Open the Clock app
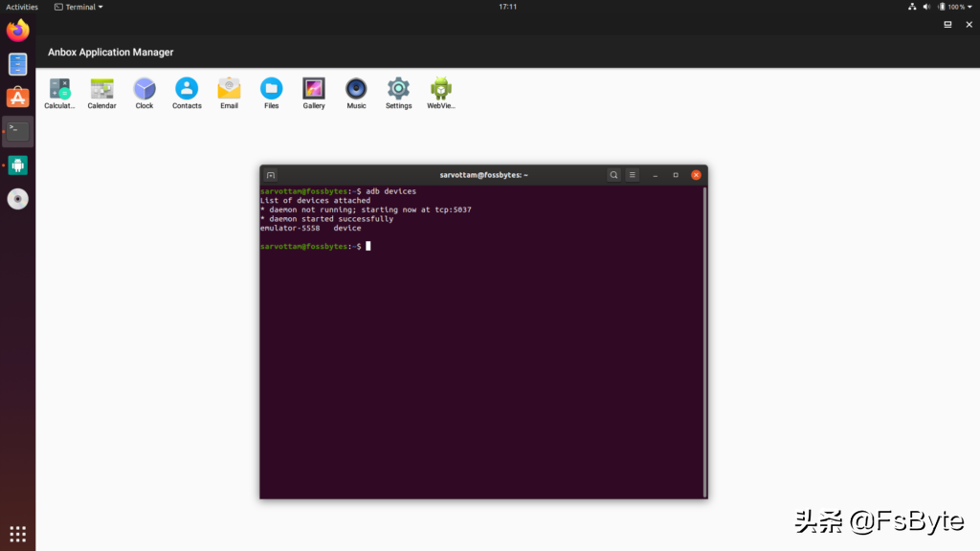This screenshot has height=551, width=980. (144, 88)
